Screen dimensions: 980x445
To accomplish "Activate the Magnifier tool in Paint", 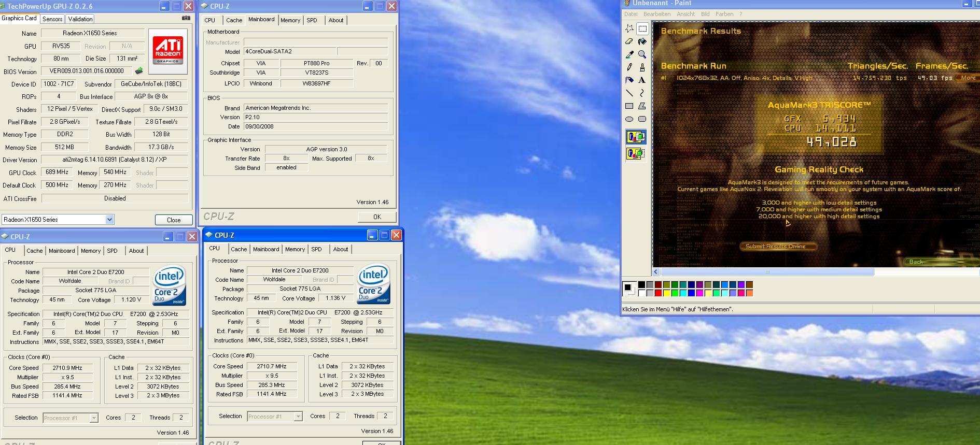I will 642,54.
